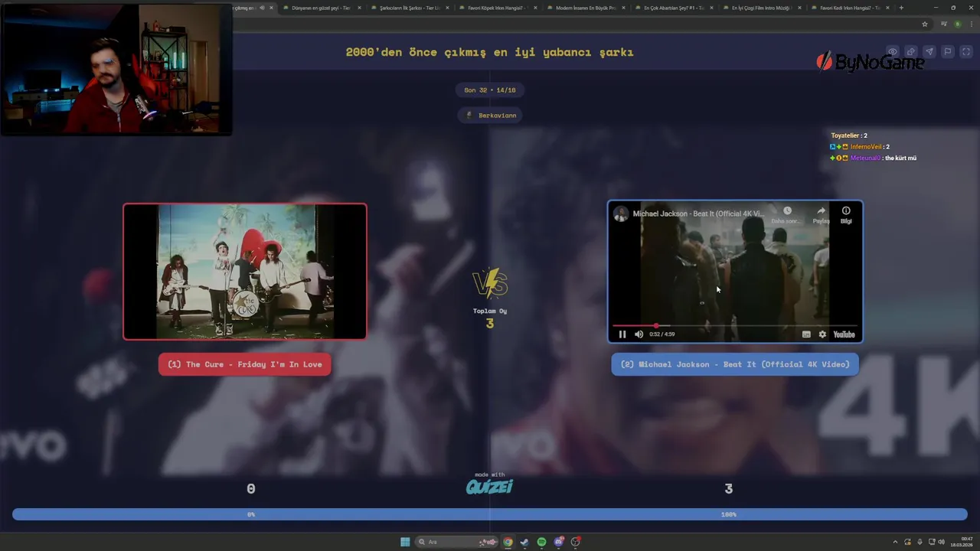Switch to En İyi Çizgi Film İntro tab
The width and height of the screenshot is (980, 551).
click(761, 8)
